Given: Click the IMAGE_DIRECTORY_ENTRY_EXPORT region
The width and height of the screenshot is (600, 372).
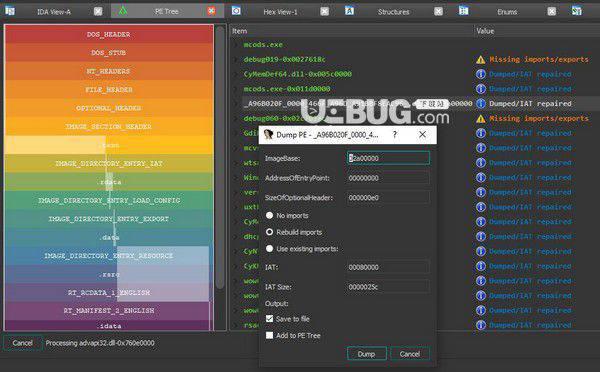Looking at the screenshot, I should (109, 219).
